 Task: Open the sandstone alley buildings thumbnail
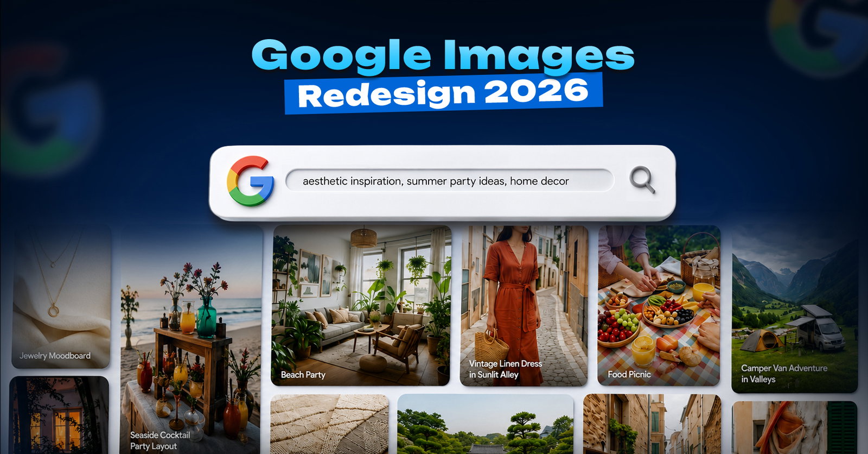pyautogui.click(x=652, y=424)
